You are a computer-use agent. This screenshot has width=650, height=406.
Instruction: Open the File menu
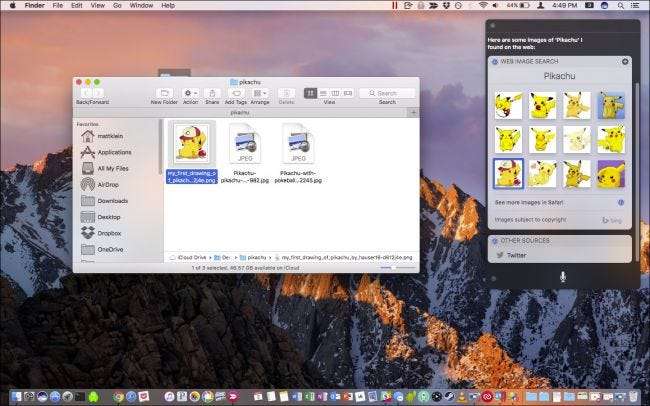tap(58, 5)
